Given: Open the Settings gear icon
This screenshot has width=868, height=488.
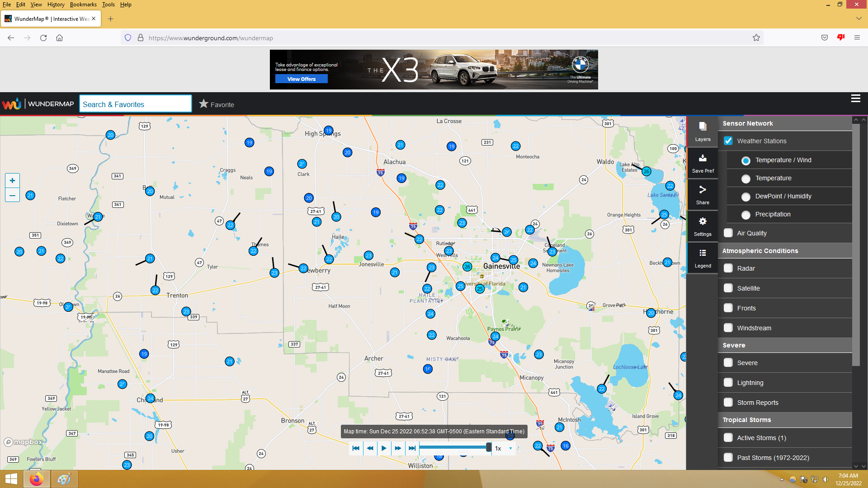Looking at the screenshot, I should pos(703,226).
